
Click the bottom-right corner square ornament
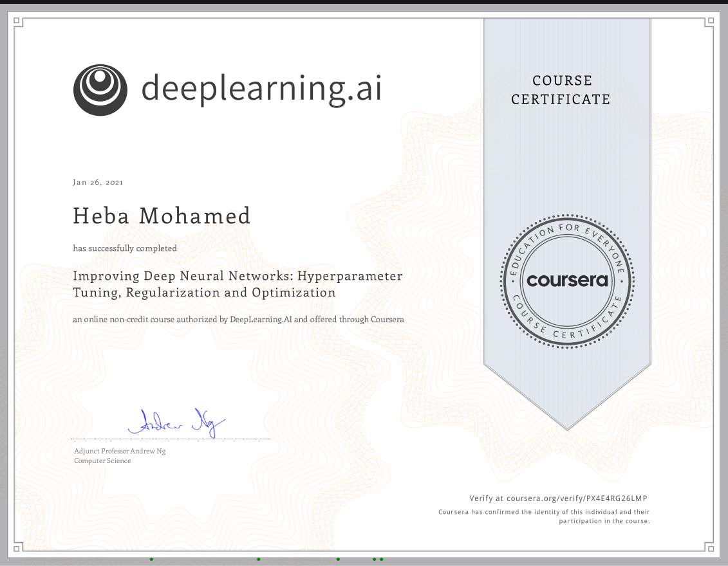click(x=709, y=547)
